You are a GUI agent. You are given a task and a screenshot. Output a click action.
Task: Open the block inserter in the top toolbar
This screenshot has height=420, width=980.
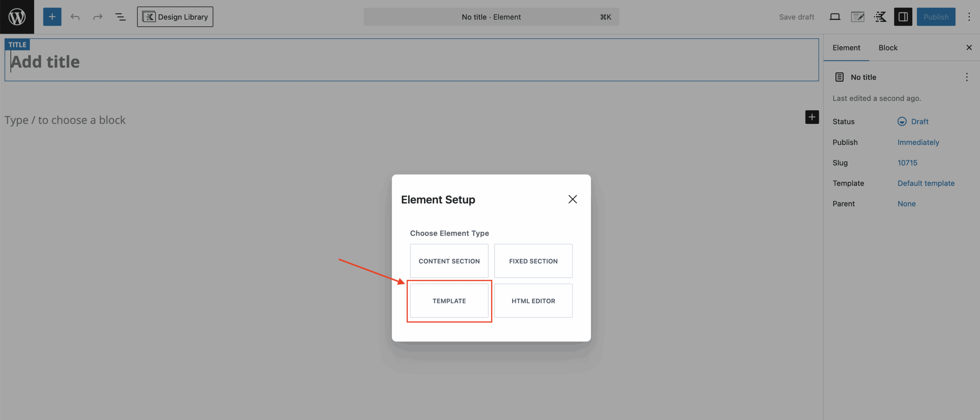(52, 16)
